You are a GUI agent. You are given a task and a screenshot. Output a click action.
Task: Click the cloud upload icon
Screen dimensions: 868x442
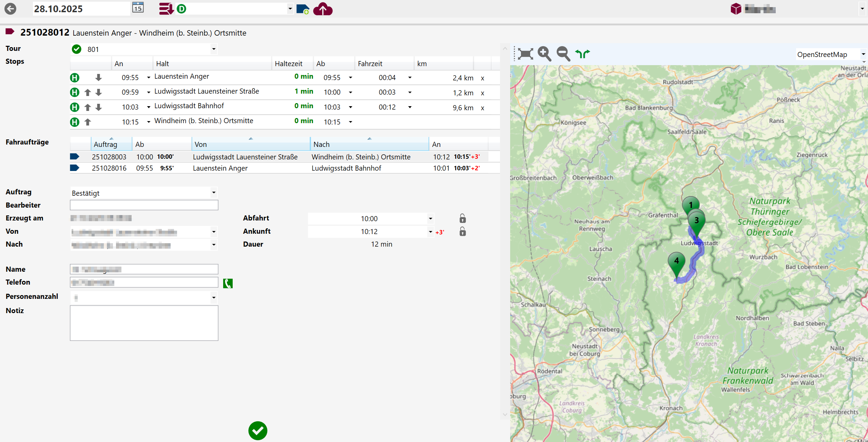(323, 9)
